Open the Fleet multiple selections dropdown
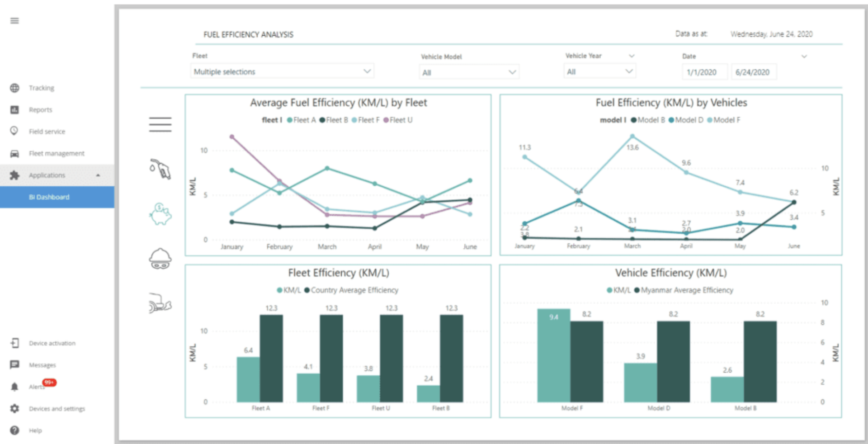The width and height of the screenshot is (868, 444). click(x=283, y=71)
